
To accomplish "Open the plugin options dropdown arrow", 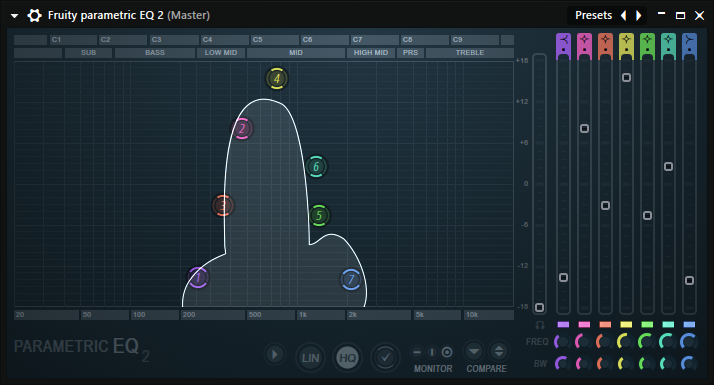I will click(15, 16).
